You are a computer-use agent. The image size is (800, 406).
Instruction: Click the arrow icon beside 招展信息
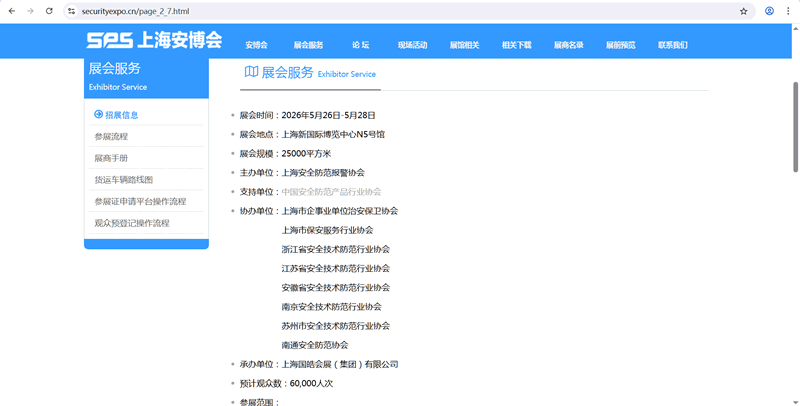coord(98,115)
